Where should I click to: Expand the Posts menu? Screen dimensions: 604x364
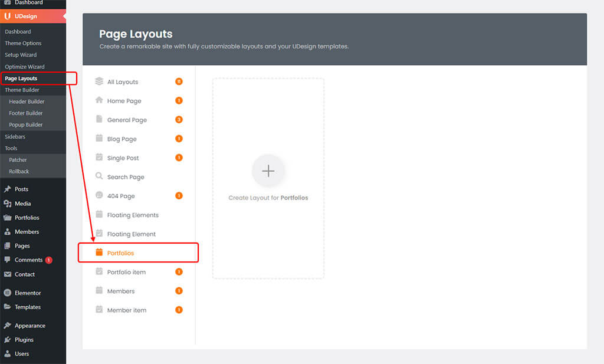click(24, 189)
